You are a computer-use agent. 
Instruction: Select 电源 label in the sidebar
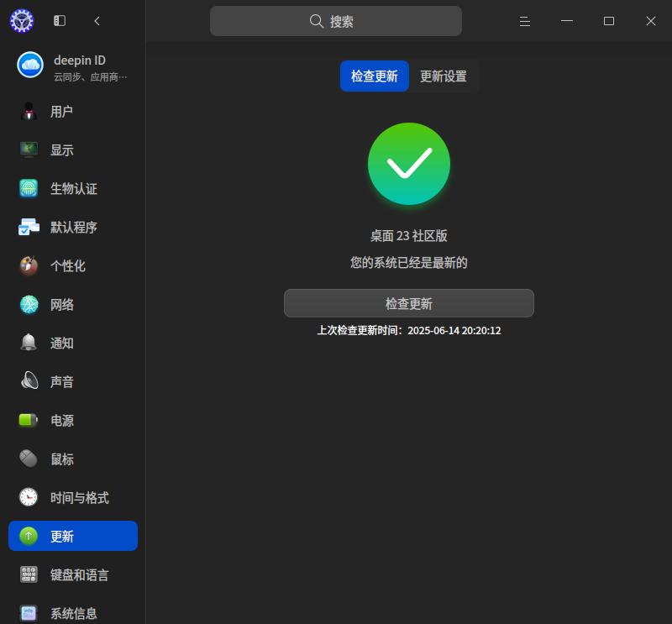[x=61, y=420]
